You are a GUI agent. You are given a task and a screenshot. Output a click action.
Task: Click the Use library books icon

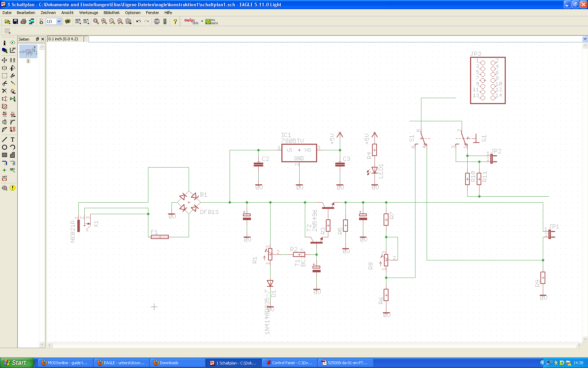coord(68,21)
